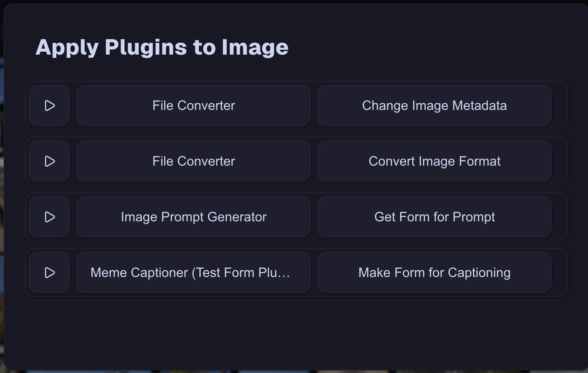This screenshot has width=588, height=373.
Task: Start the Image Prompt Generator plugin
Action: [49, 217]
